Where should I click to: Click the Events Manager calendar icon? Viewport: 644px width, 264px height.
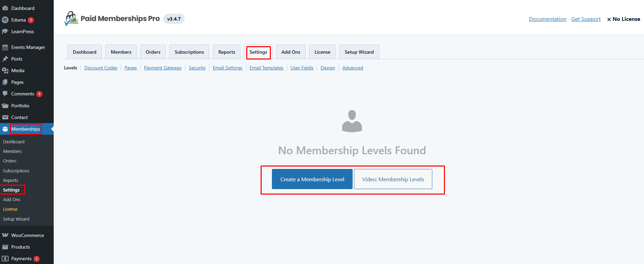click(x=5, y=47)
